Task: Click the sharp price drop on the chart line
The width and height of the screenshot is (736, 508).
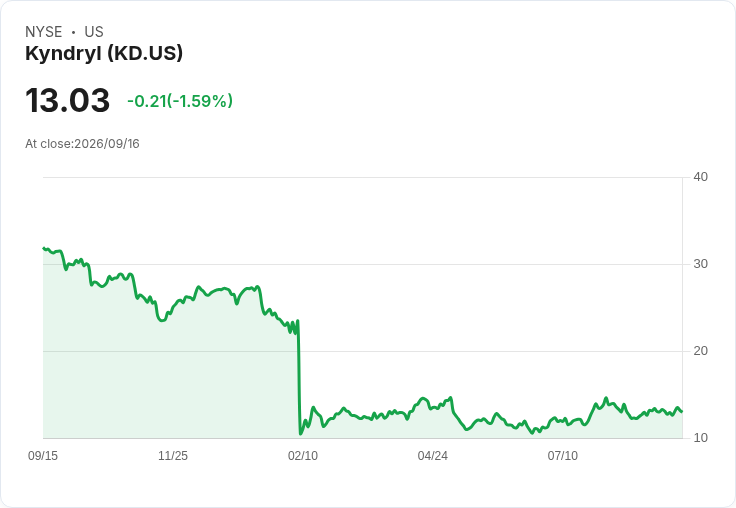Action: 299,376
